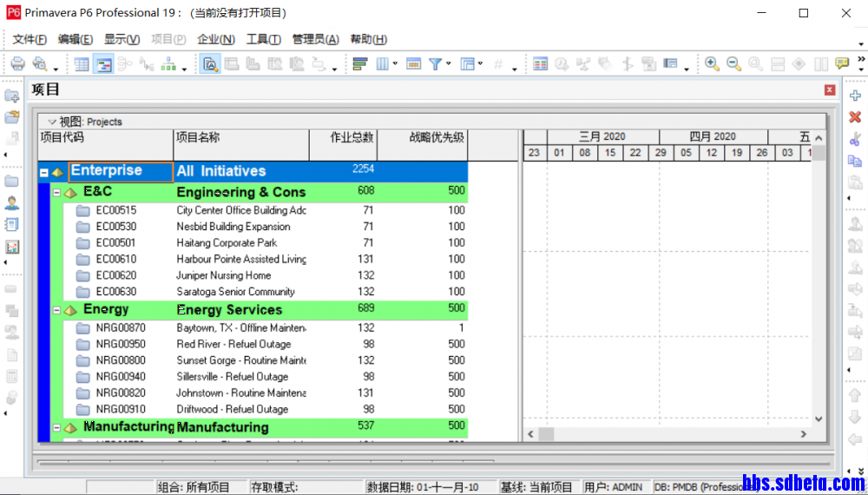Click the red X Delete icon
The height and width of the screenshot is (495, 868).
pos(855,117)
